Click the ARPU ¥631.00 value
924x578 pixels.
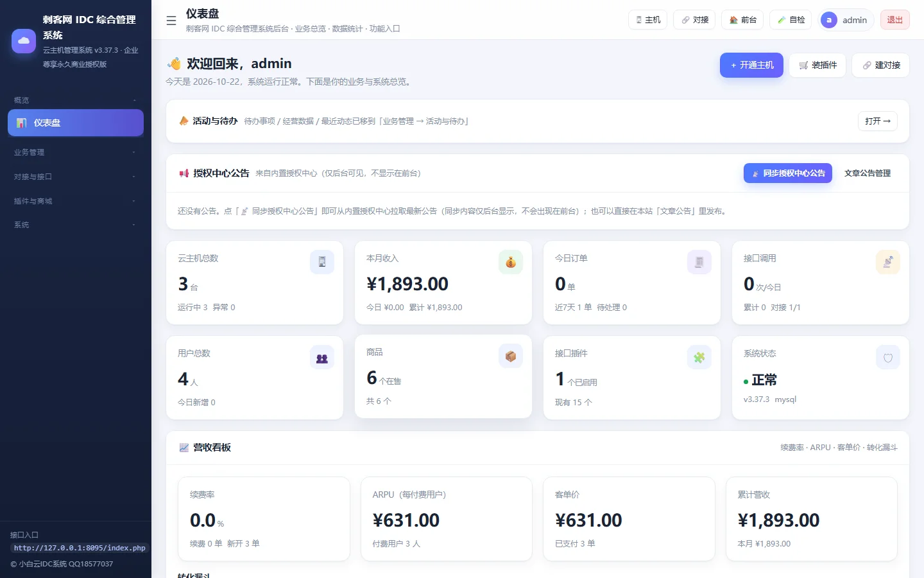[x=406, y=520]
